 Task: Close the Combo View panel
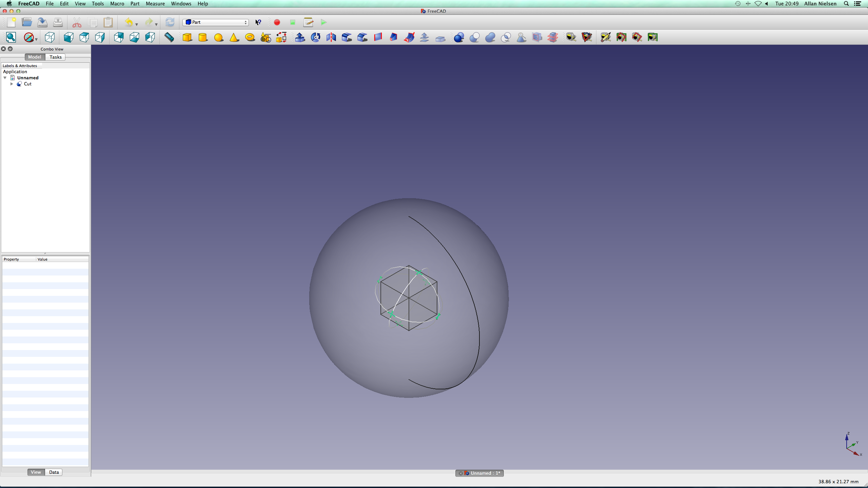click(x=4, y=49)
